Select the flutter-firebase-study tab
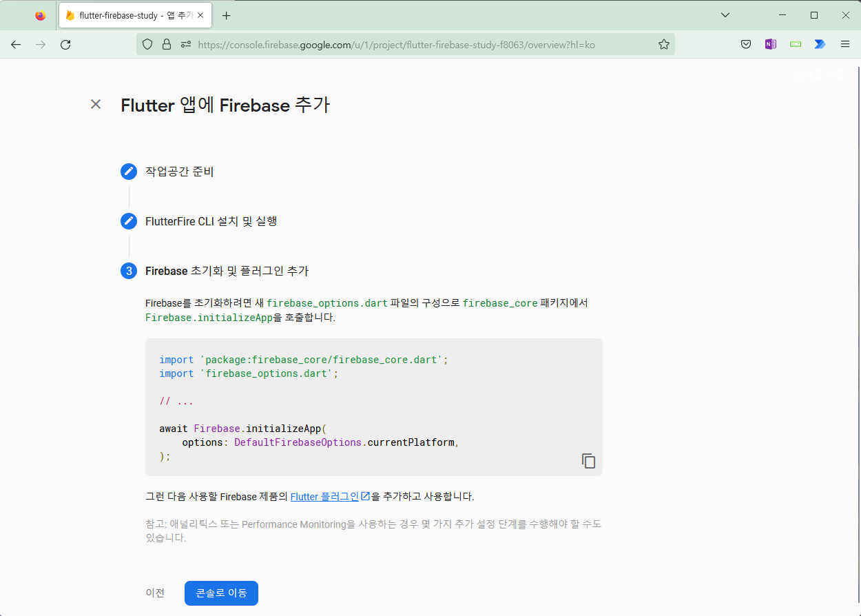This screenshot has width=861, height=616. point(136,15)
